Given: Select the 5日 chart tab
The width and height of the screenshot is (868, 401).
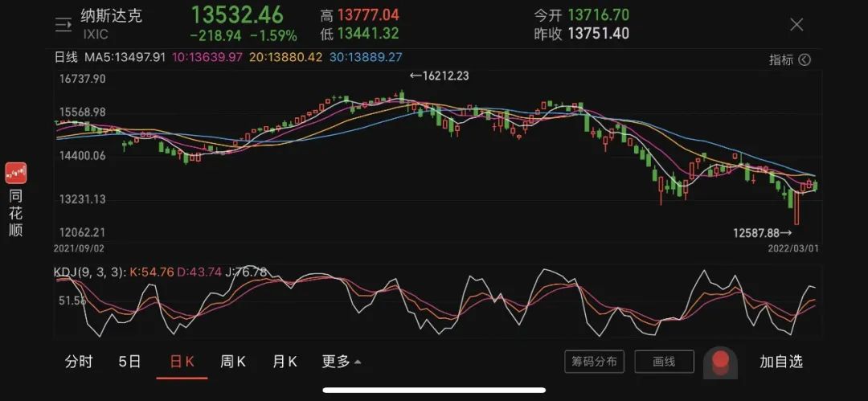Looking at the screenshot, I should click(x=130, y=362).
